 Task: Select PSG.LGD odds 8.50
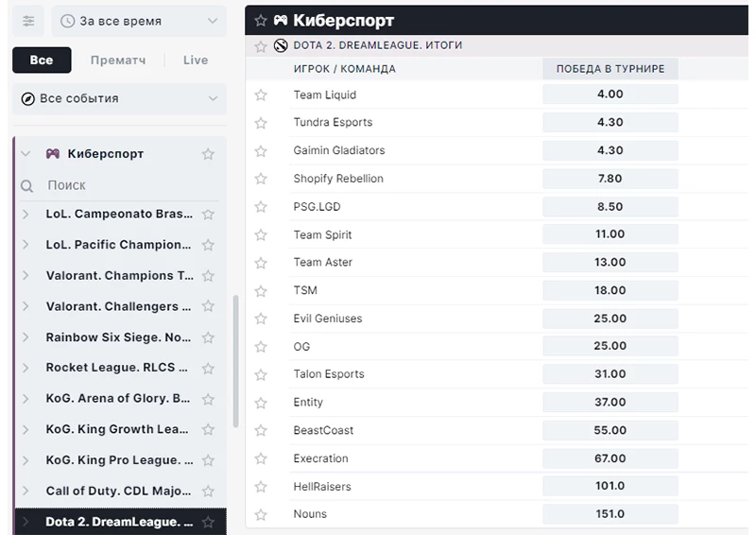coord(610,206)
